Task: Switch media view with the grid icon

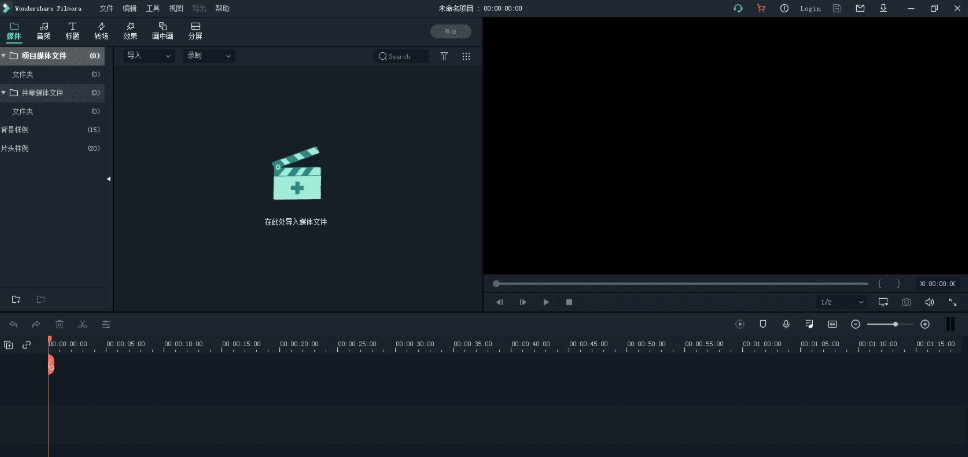Action: [466, 56]
